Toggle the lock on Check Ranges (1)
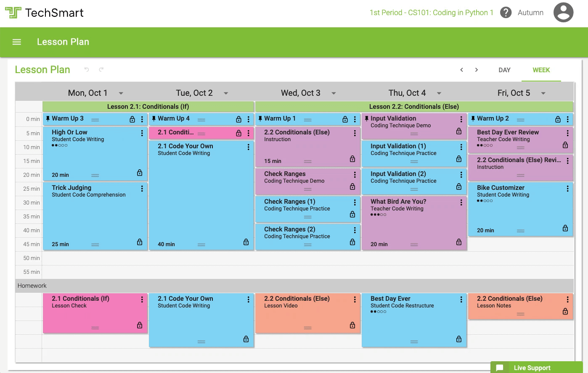The image size is (588, 373). (x=353, y=214)
